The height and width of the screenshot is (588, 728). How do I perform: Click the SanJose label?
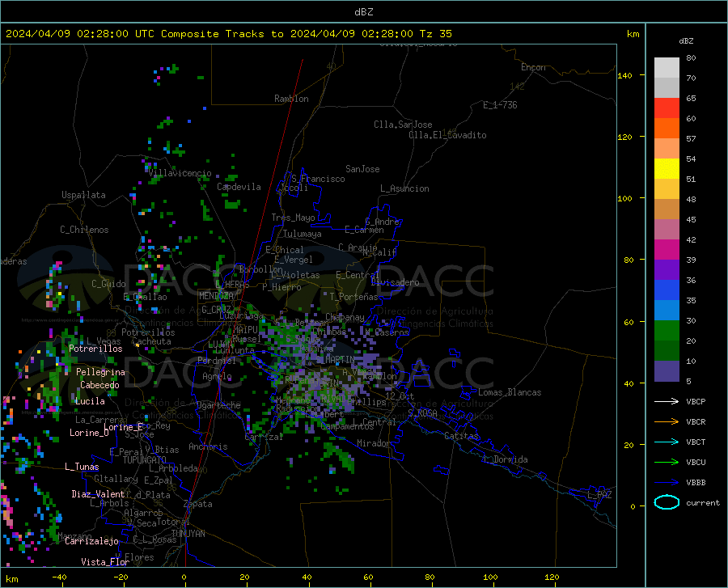[362, 169]
